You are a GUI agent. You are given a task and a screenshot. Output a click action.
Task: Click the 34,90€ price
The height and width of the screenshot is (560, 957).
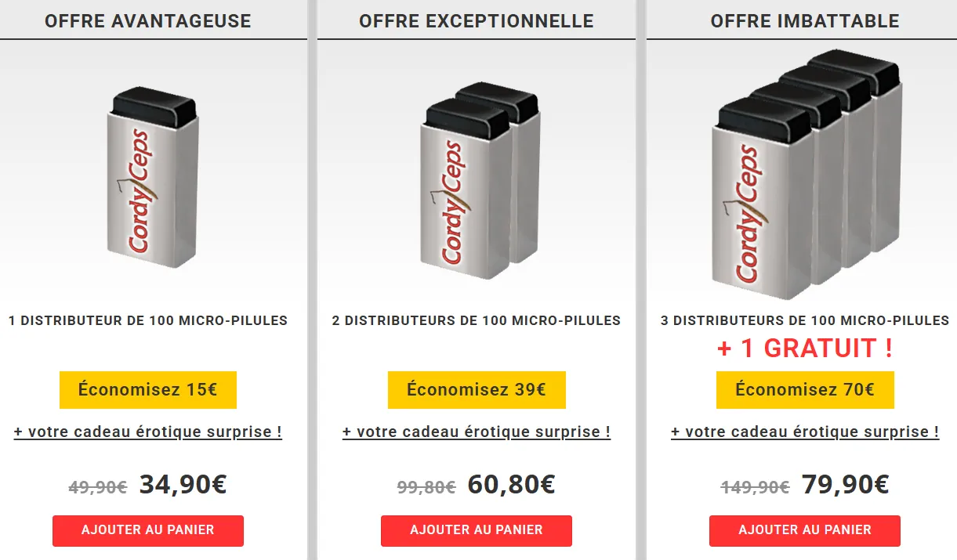(183, 485)
